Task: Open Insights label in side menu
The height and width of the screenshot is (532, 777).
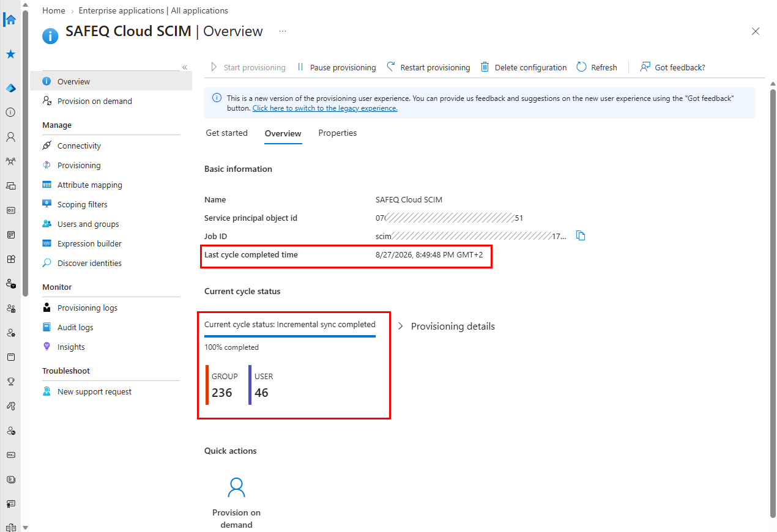Action: point(71,347)
